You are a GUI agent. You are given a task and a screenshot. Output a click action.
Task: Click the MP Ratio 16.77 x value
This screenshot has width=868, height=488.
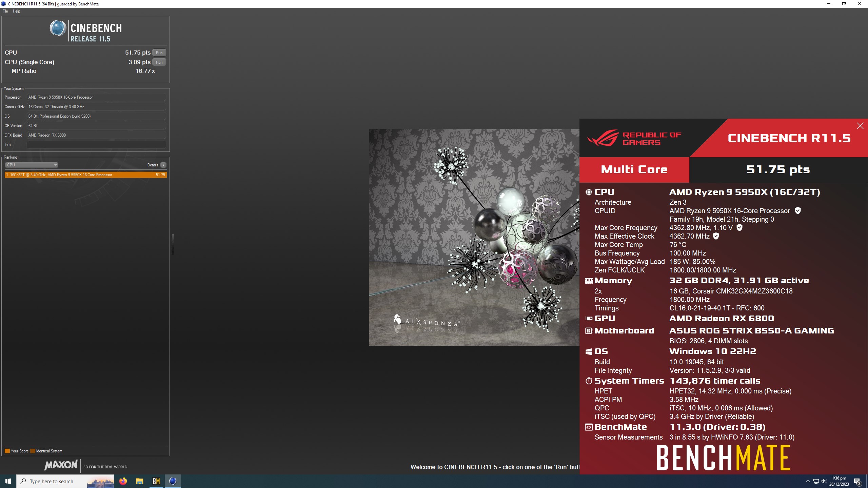(145, 71)
